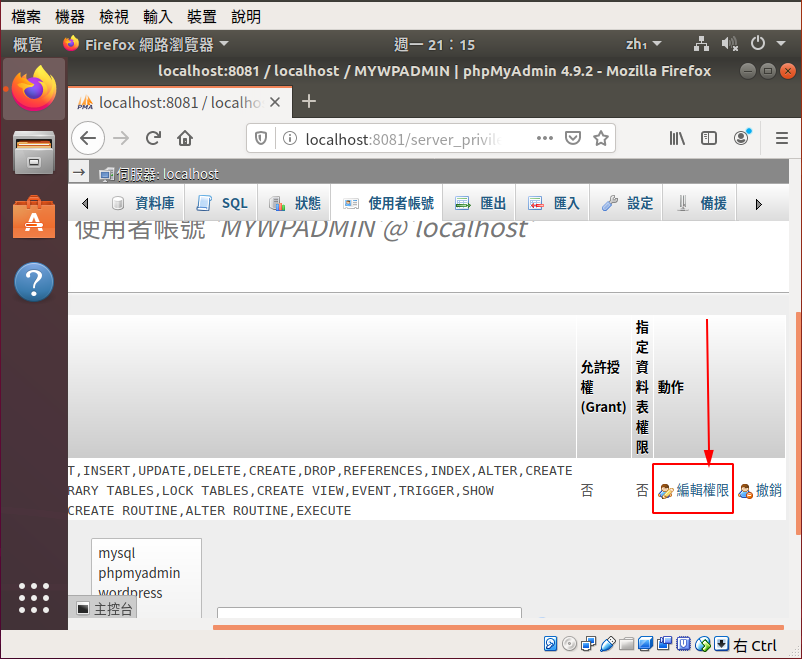Show applications grid in the dock
Viewport: 802px width, 659px height.
(34, 598)
